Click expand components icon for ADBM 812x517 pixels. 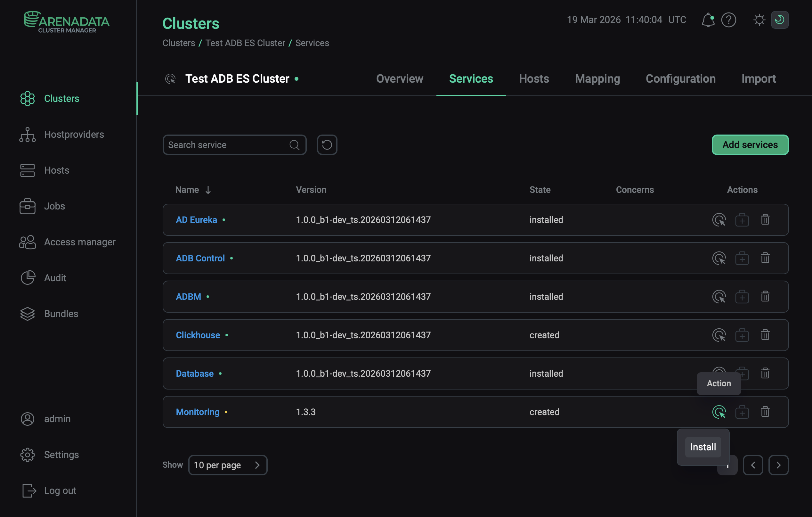[x=742, y=297]
